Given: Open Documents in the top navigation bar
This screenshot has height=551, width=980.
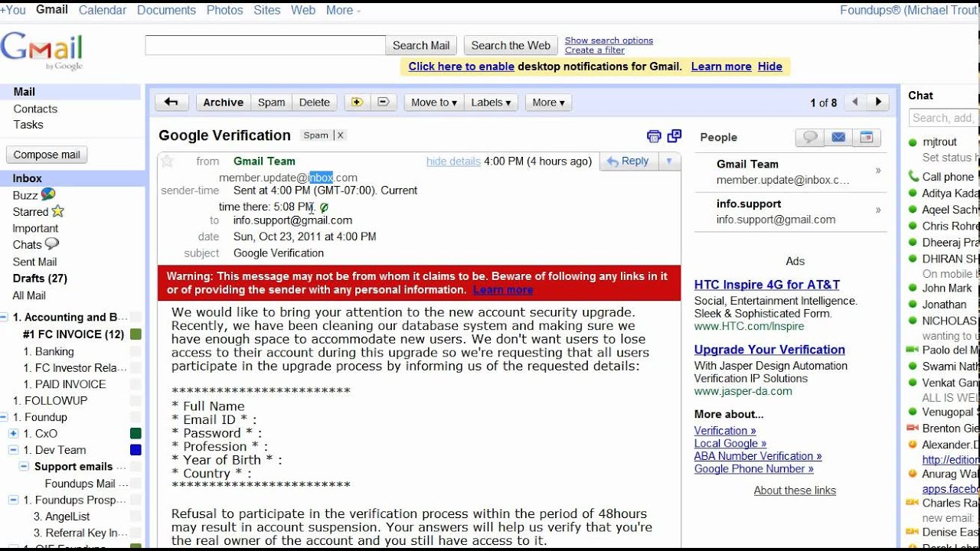Looking at the screenshot, I should click(166, 10).
